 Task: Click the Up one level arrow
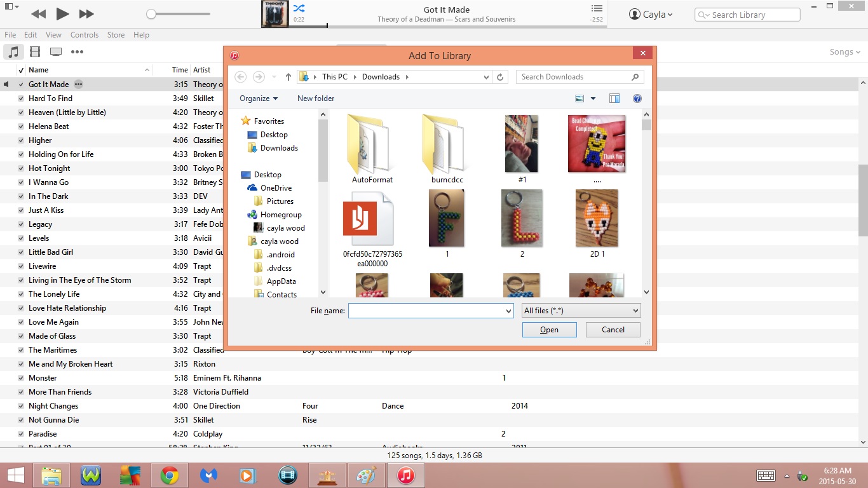click(x=288, y=77)
